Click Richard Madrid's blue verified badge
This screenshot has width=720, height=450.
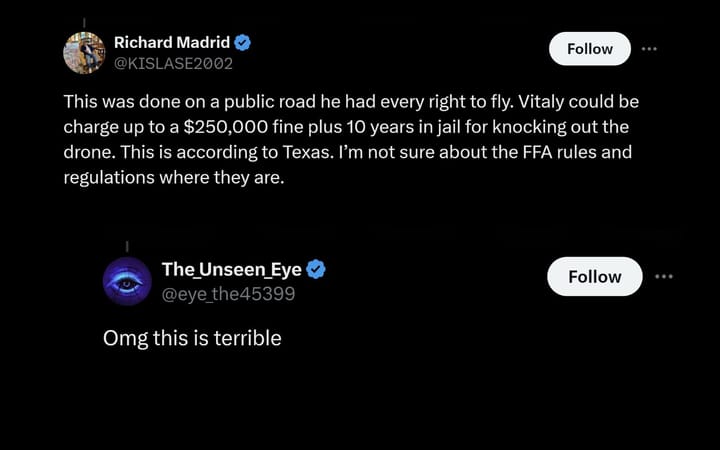(243, 43)
